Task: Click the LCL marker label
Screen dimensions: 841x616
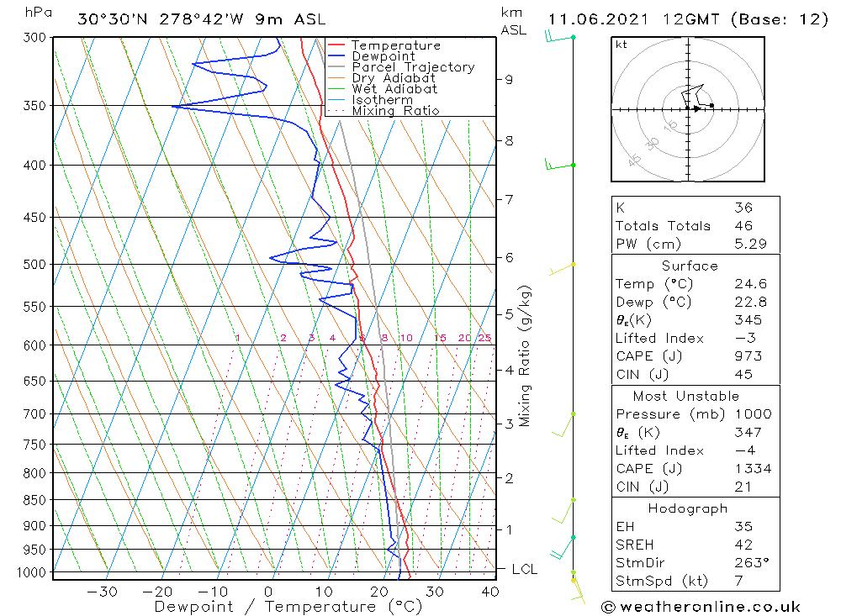Action: (524, 569)
